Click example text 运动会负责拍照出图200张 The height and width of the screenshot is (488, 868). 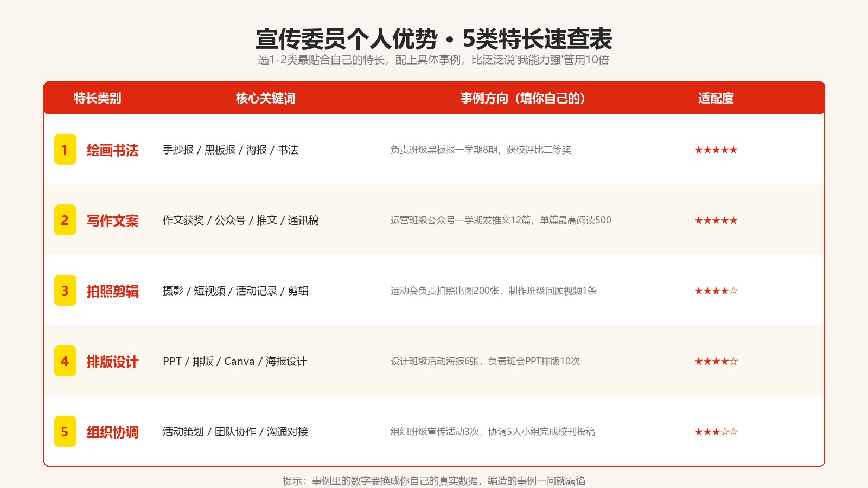[x=445, y=291]
